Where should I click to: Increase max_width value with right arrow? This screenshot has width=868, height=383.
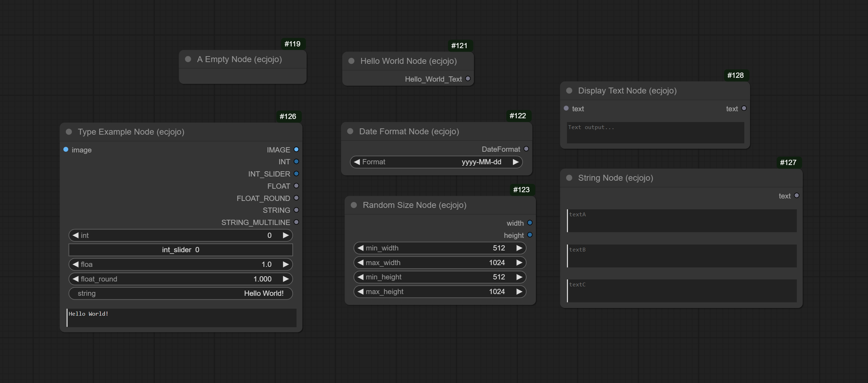coord(519,263)
